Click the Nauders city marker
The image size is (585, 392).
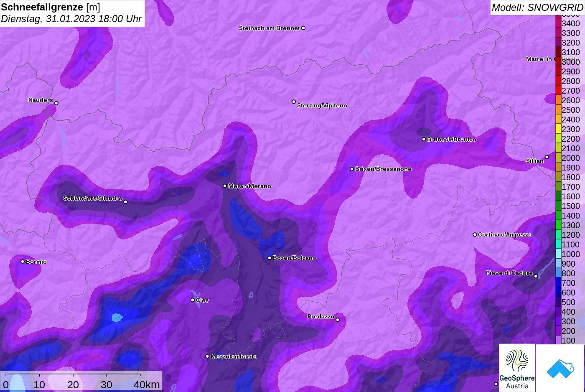pos(56,103)
